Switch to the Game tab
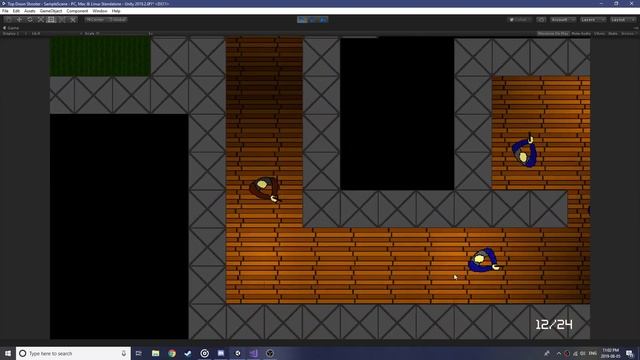Image resolution: width=640 pixels, height=360 pixels. coord(11,28)
